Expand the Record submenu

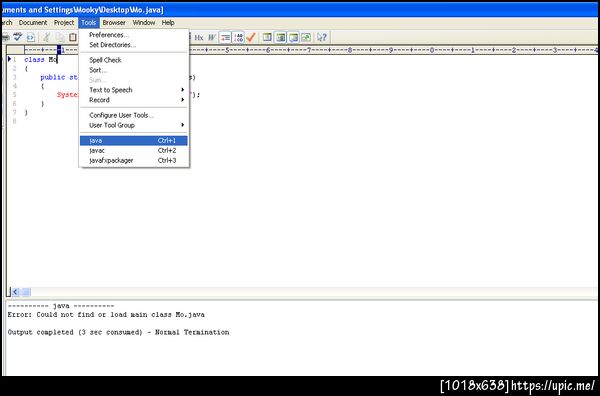[134, 100]
